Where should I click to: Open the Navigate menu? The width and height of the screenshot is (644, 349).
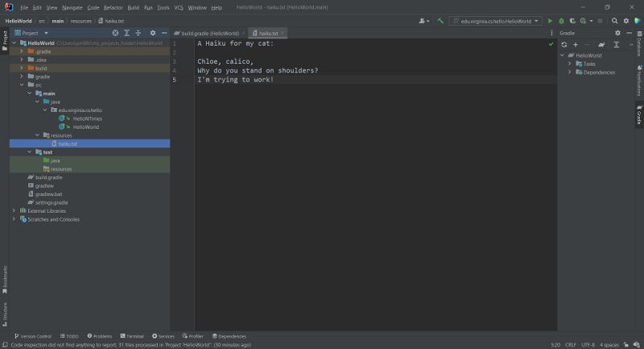click(72, 7)
